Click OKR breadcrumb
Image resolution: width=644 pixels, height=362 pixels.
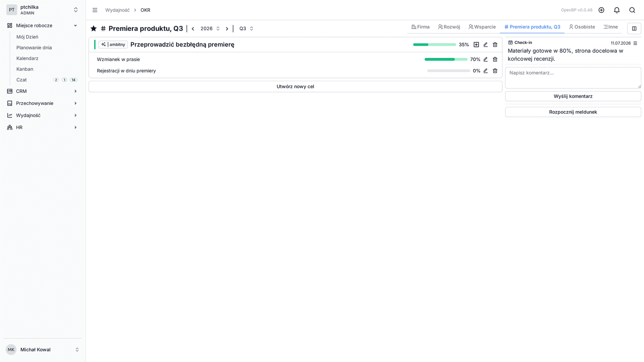(145, 10)
